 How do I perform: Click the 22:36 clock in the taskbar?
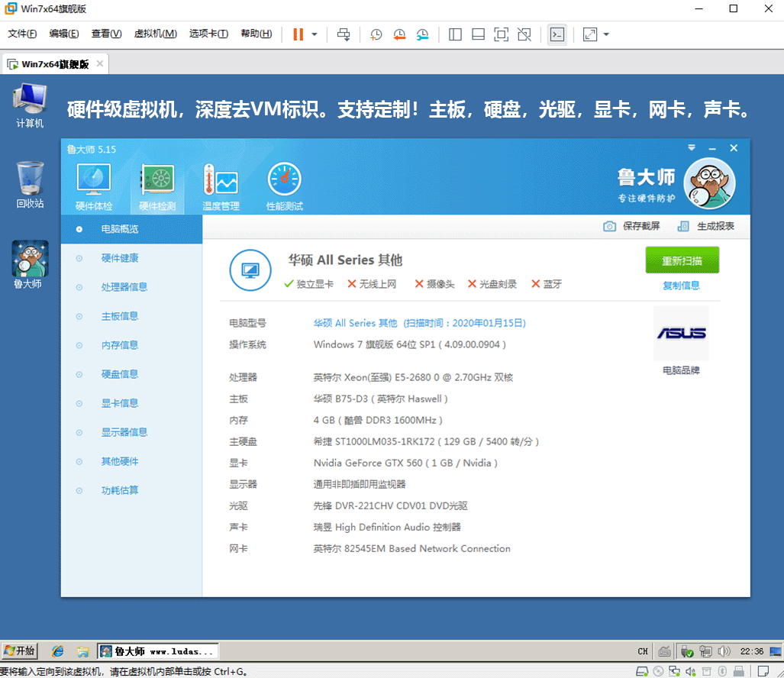coord(751,651)
